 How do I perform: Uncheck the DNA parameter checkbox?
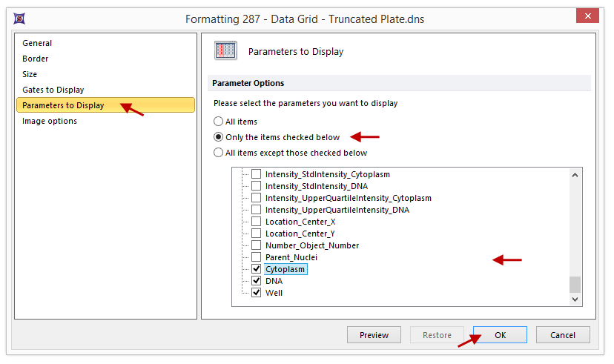(x=256, y=281)
